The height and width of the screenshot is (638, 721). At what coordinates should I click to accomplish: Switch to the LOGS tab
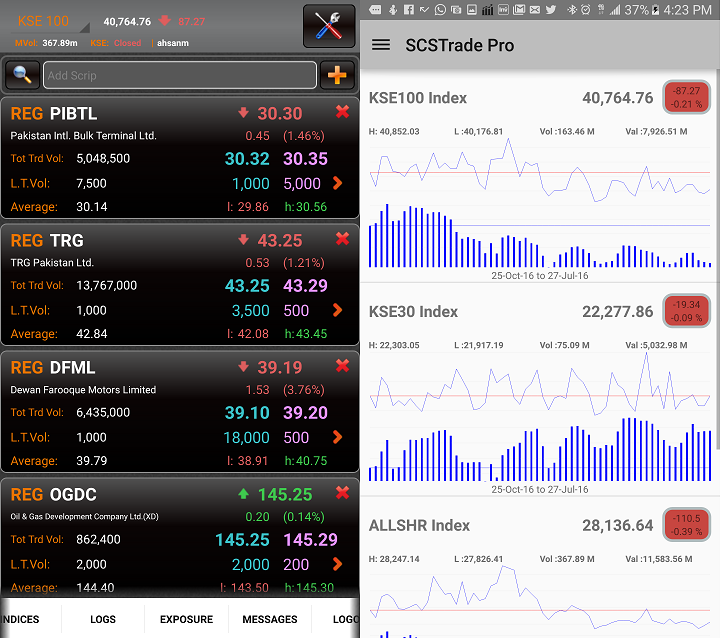pyautogui.click(x=103, y=619)
